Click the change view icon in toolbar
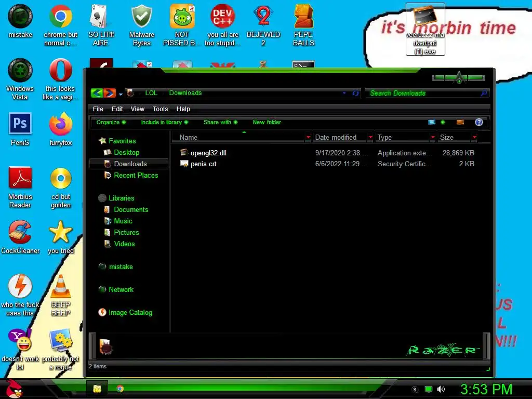This screenshot has height=399, width=532. (x=432, y=122)
